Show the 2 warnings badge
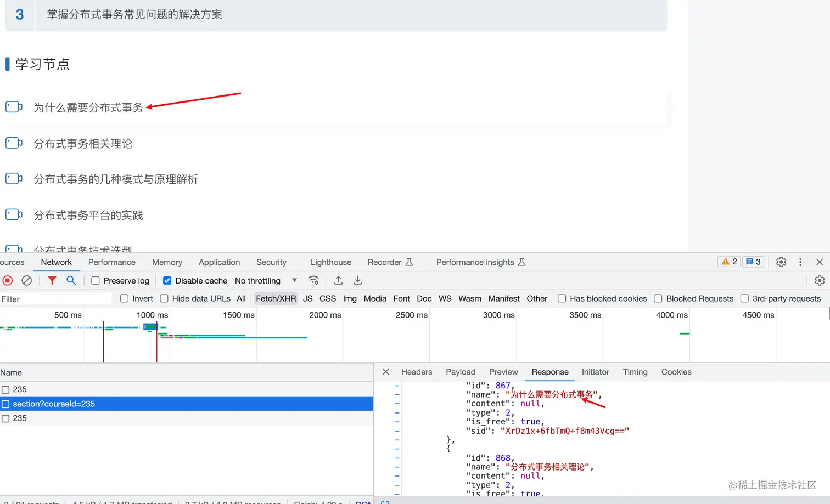The image size is (830, 504). click(729, 262)
